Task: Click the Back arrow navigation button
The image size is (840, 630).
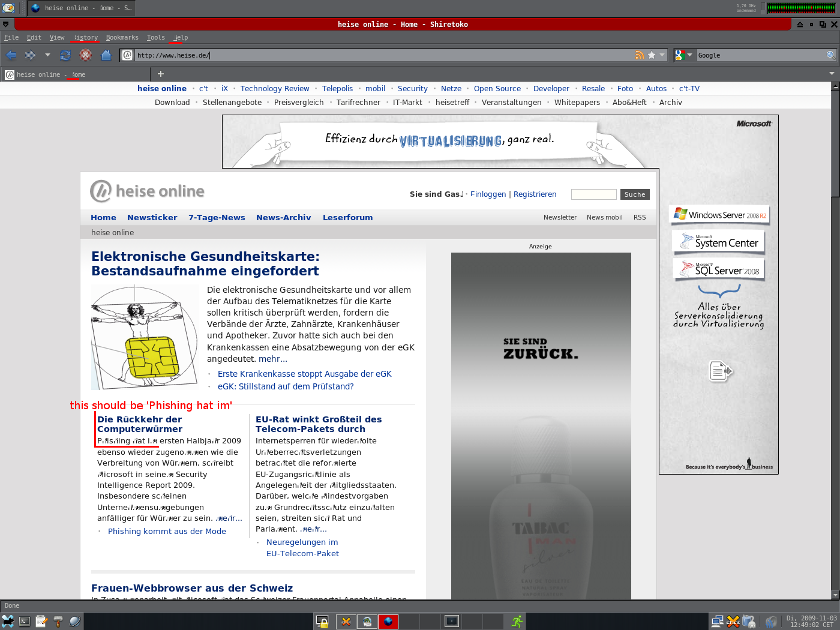Action: (11, 55)
